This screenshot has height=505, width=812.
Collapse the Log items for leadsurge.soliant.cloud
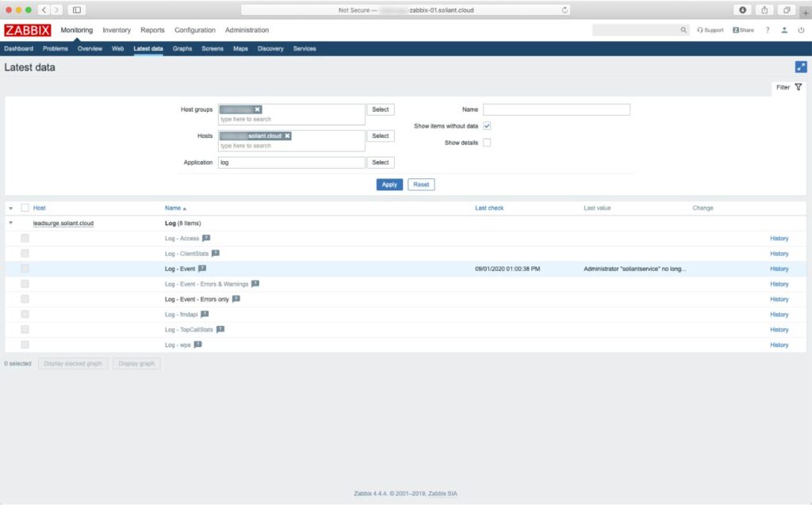pos(11,223)
